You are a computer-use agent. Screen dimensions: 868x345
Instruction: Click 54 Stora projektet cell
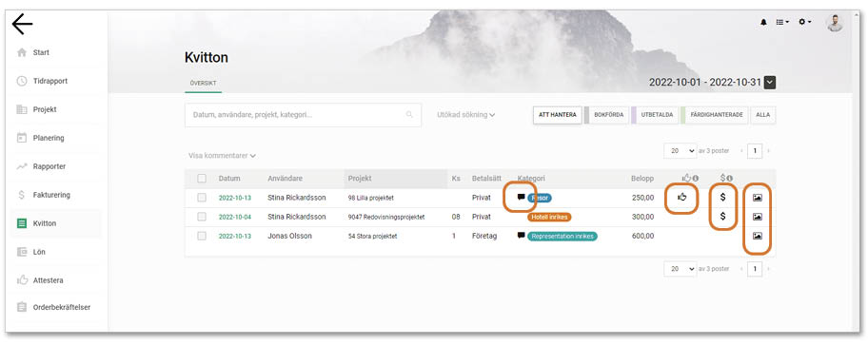372,236
